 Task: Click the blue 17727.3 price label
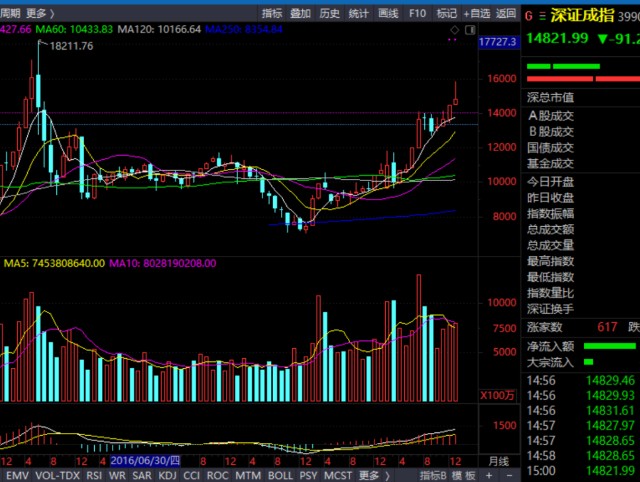[497, 43]
